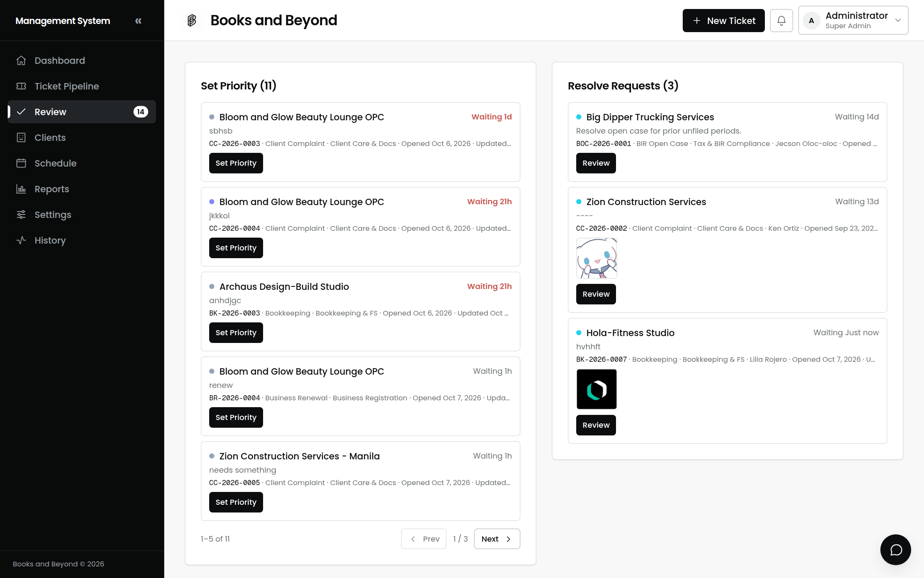Viewport: 924px width, 578px height.
Task: Go to Next page of priorities
Action: [x=497, y=539]
